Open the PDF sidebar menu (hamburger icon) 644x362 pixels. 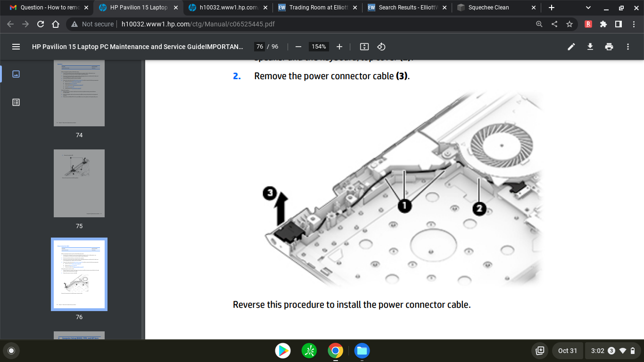click(x=16, y=47)
